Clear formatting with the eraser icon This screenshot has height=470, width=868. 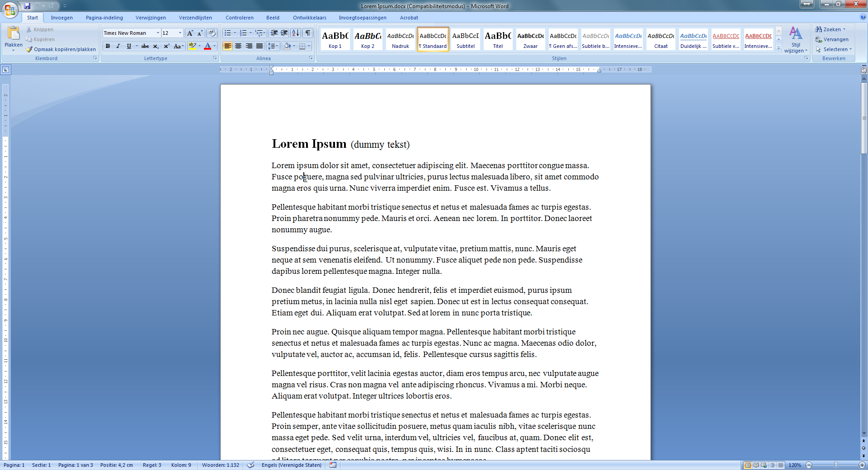pos(212,33)
